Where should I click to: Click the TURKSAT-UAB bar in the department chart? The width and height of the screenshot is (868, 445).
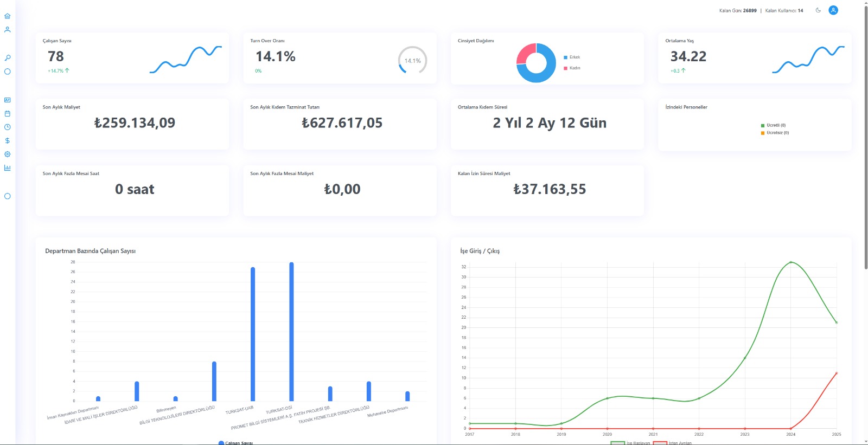click(x=253, y=334)
